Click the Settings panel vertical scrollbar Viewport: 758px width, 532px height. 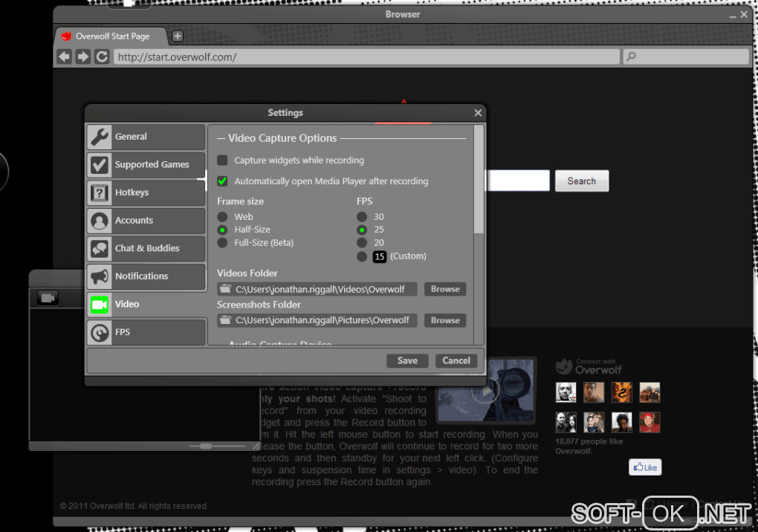click(x=479, y=179)
